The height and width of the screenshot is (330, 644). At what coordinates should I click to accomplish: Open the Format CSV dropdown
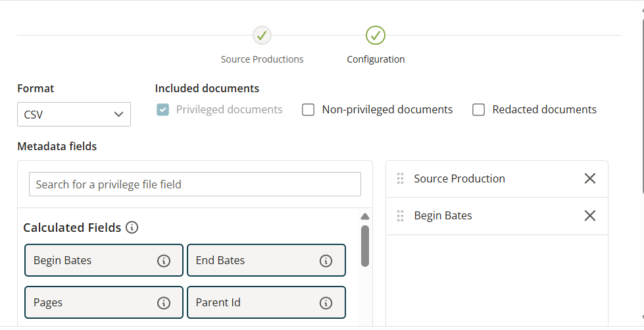tap(74, 114)
